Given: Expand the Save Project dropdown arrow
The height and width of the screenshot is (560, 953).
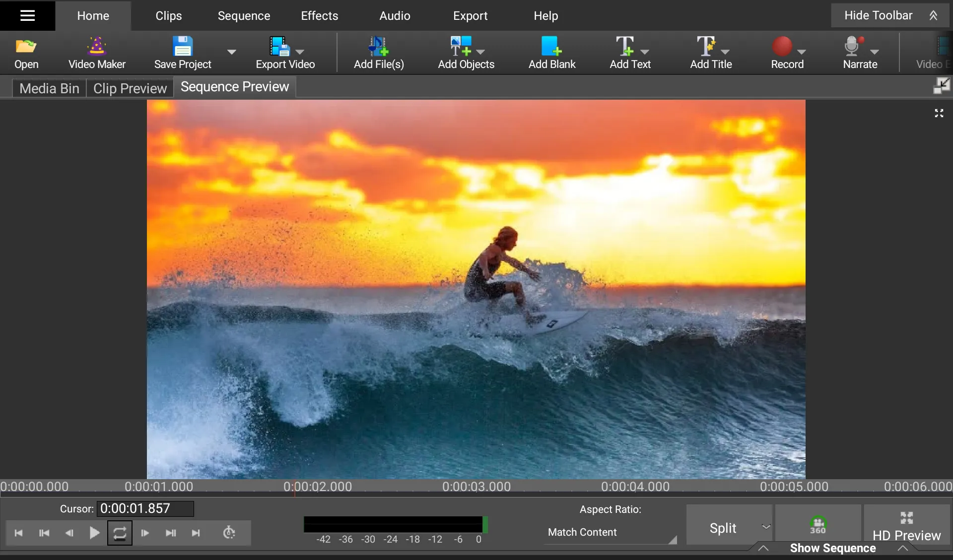Looking at the screenshot, I should (x=231, y=51).
